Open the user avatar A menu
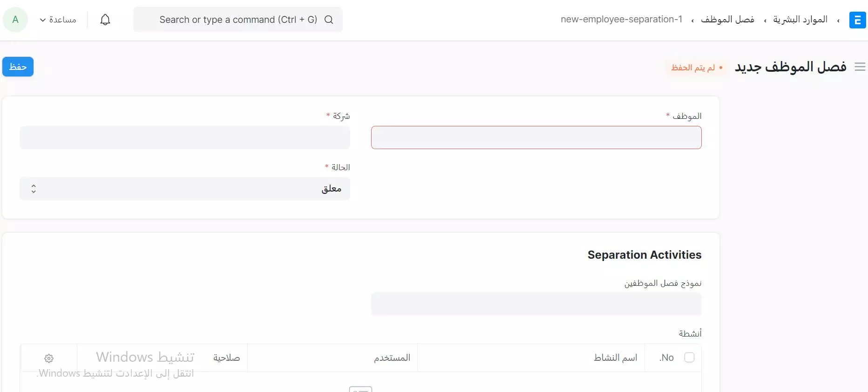 15,20
